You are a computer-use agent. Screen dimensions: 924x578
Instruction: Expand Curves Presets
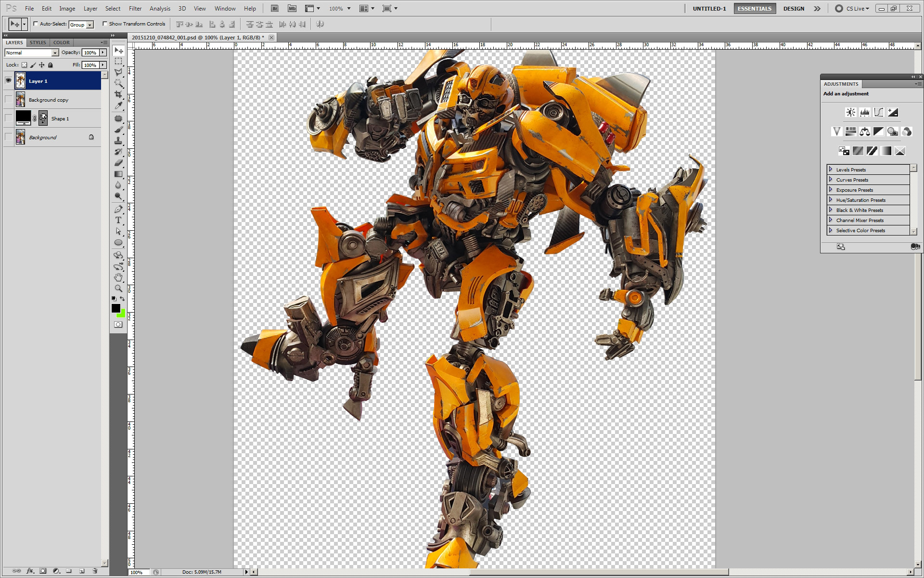click(x=831, y=179)
